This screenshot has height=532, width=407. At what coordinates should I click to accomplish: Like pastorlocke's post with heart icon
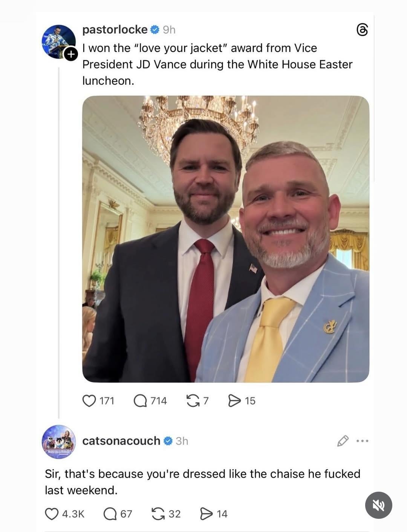click(89, 401)
